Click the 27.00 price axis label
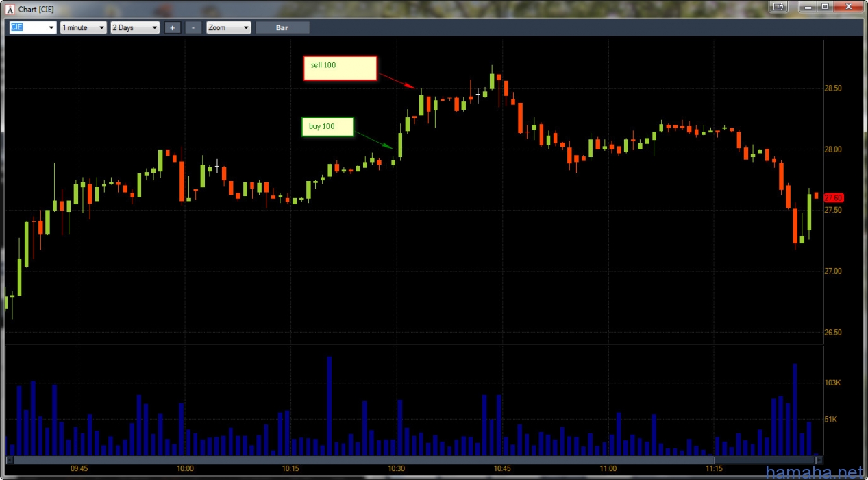 pos(833,272)
